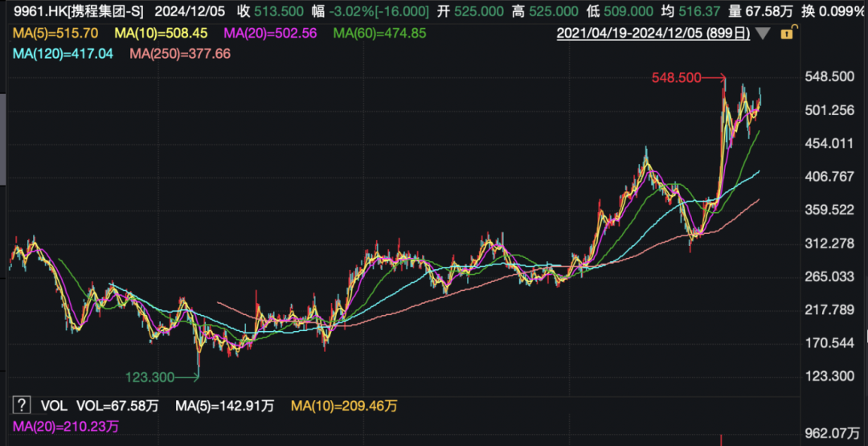Click the volume MA(10)=209.46万 legend
Image resolution: width=868 pixels, height=446 pixels.
tap(344, 404)
